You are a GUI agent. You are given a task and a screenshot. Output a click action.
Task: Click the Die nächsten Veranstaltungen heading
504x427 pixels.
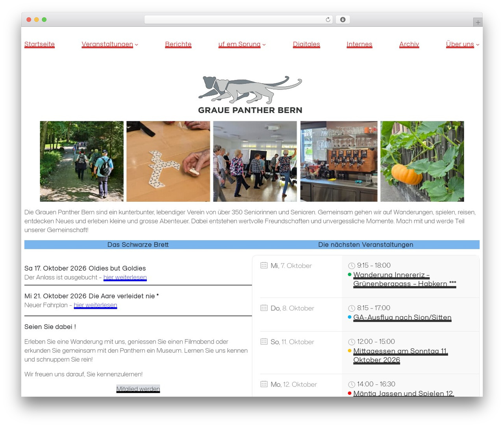pos(366,245)
